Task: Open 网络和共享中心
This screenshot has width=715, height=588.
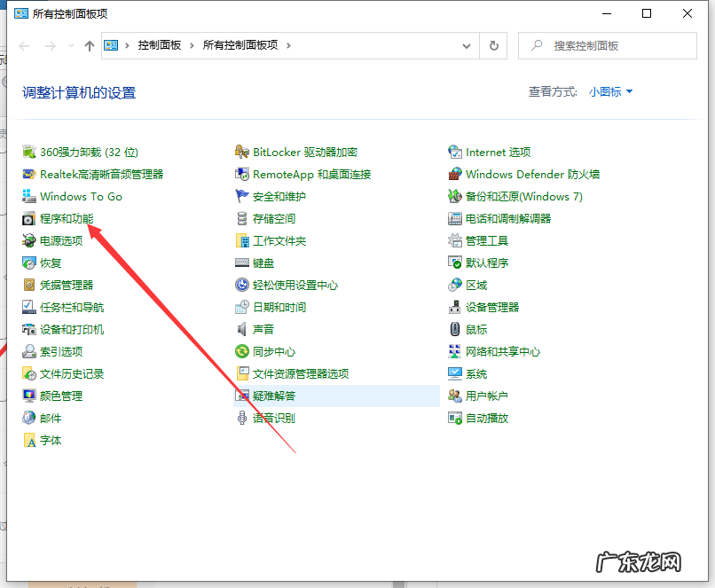Action: (x=503, y=351)
